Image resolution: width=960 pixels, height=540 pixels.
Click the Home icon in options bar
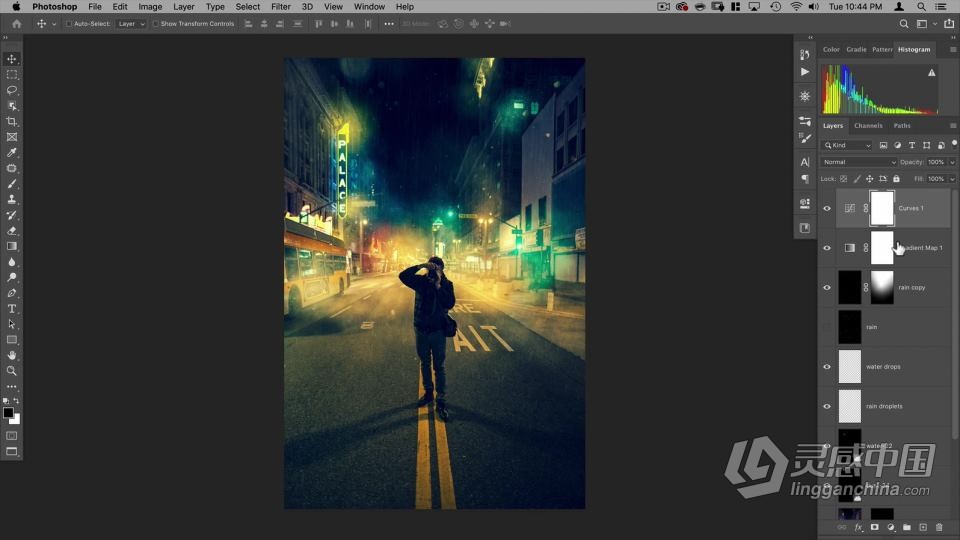tap(16, 23)
